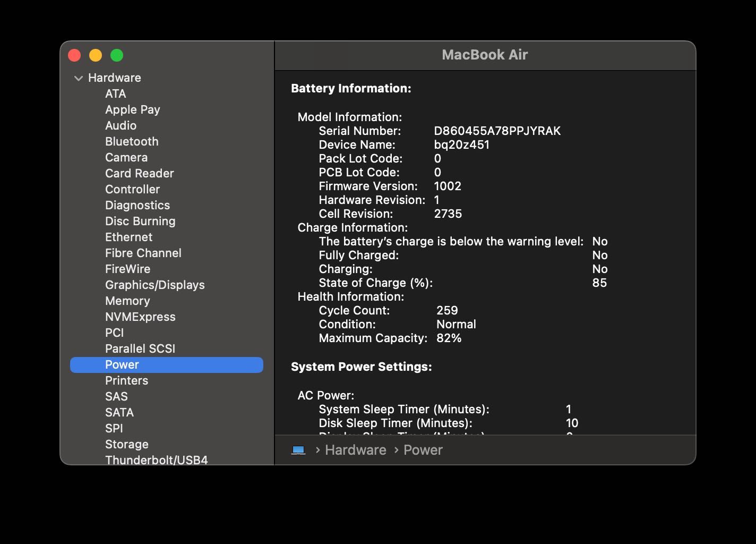The width and height of the screenshot is (756, 544).
Task: Click the Charge Information label
Action: [x=353, y=227]
